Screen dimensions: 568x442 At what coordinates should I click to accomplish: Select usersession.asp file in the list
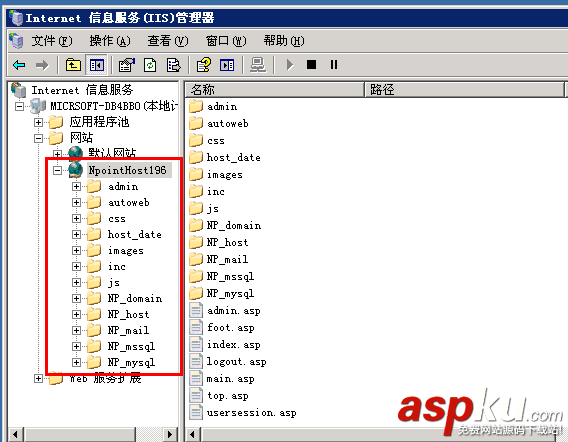pos(251,413)
